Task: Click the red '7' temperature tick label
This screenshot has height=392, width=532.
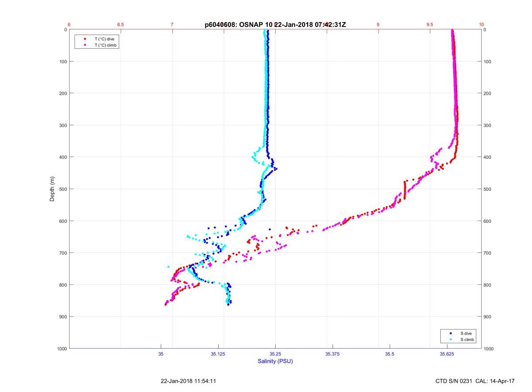Action: click(x=172, y=25)
